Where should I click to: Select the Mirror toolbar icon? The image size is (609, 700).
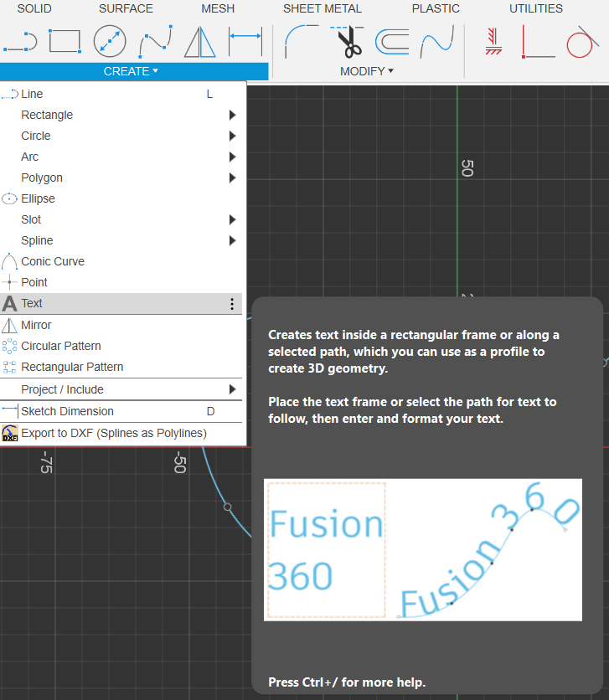(x=200, y=42)
